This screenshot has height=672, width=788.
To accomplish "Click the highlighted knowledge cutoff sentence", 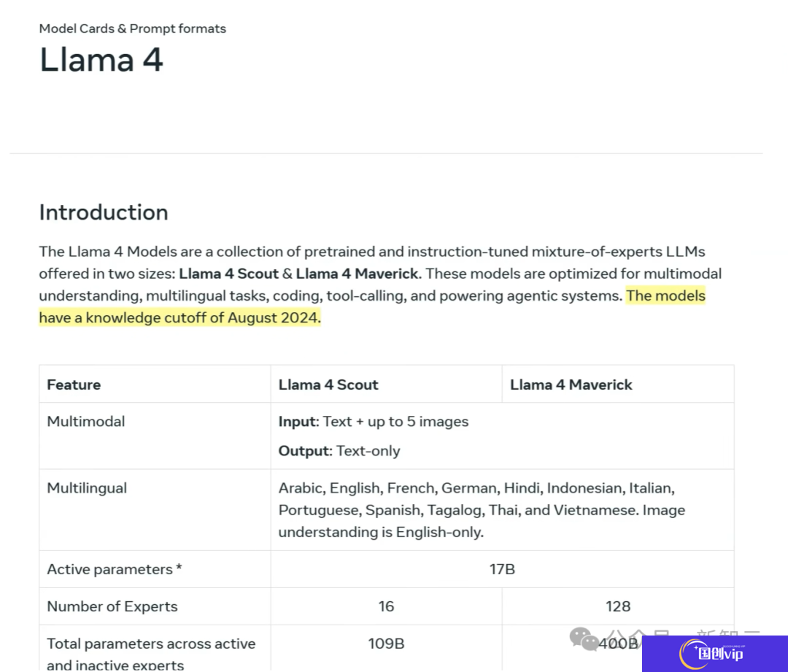I will 372,306.
